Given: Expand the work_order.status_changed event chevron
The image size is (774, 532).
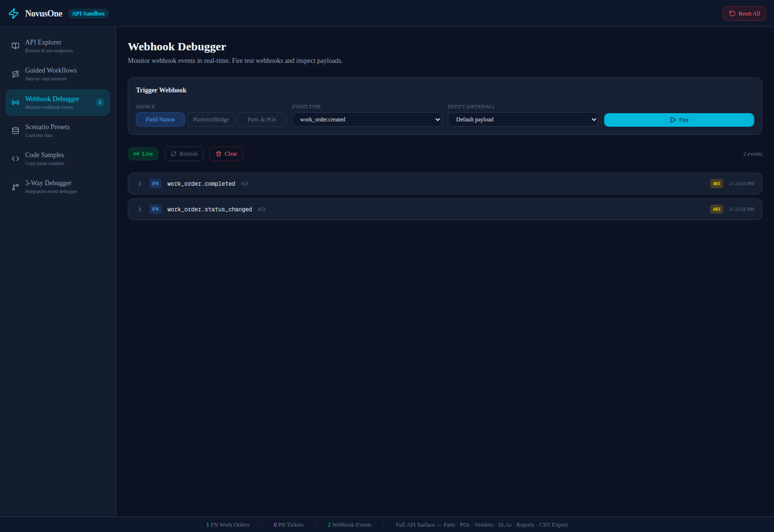Looking at the screenshot, I should [140, 209].
